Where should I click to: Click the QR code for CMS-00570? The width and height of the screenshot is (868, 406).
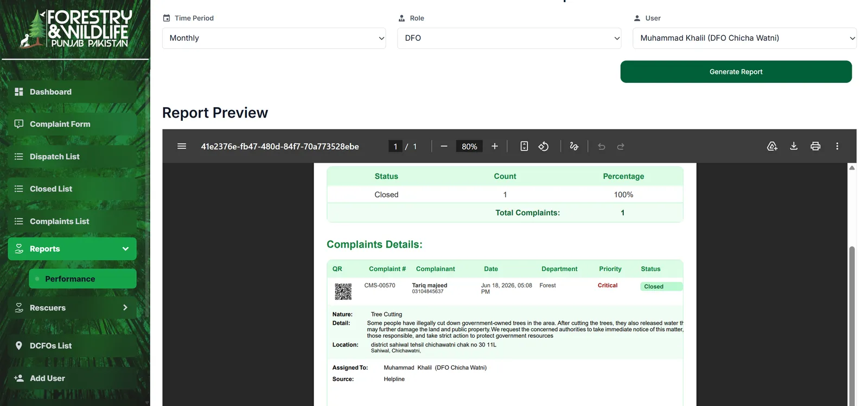tap(343, 292)
